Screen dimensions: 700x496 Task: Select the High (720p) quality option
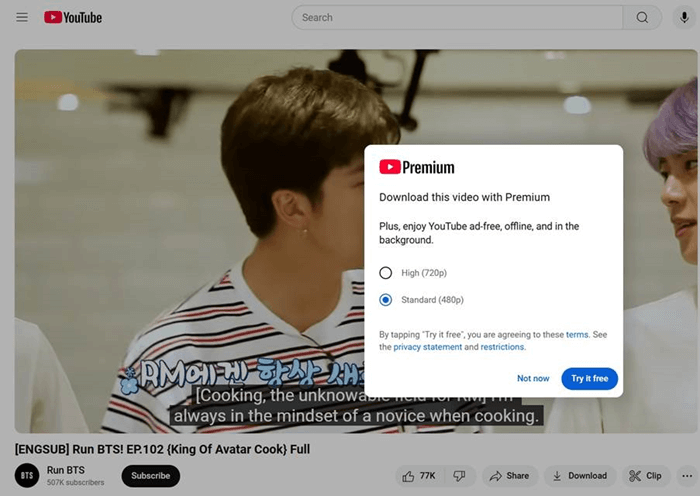click(386, 273)
